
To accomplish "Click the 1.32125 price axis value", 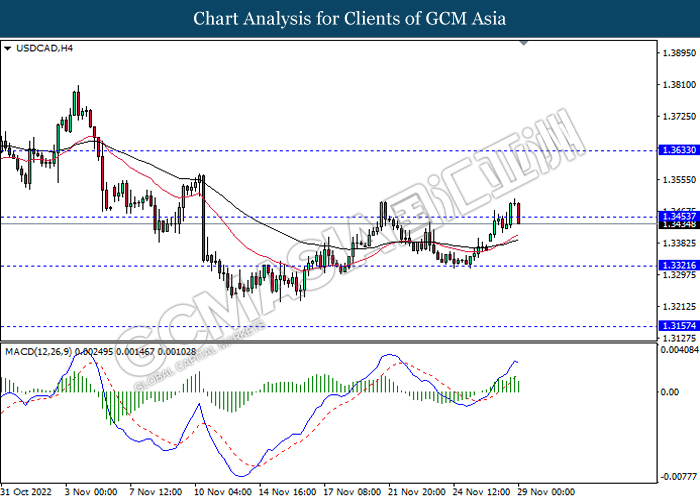I will click(x=679, y=307).
